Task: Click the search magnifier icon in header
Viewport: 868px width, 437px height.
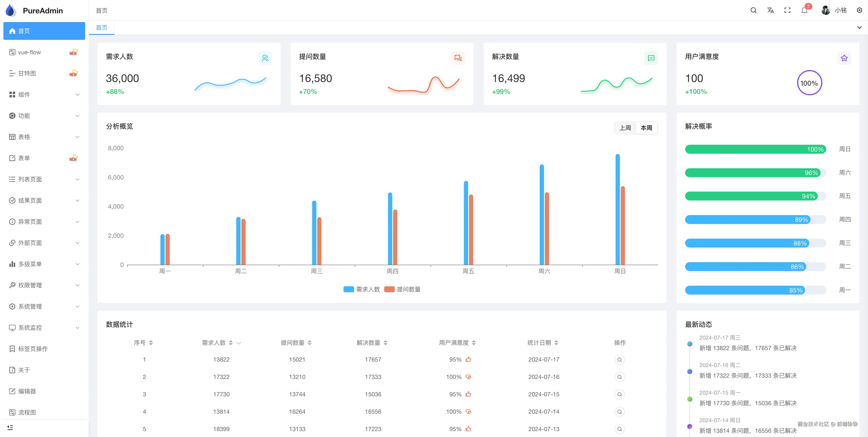Action: pos(753,10)
